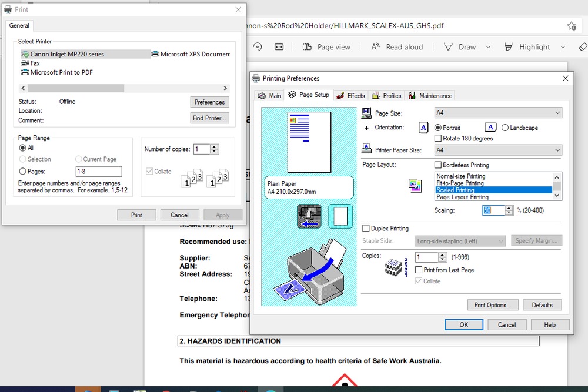
Task: Click the Erase tool icon
Action: tap(583, 47)
